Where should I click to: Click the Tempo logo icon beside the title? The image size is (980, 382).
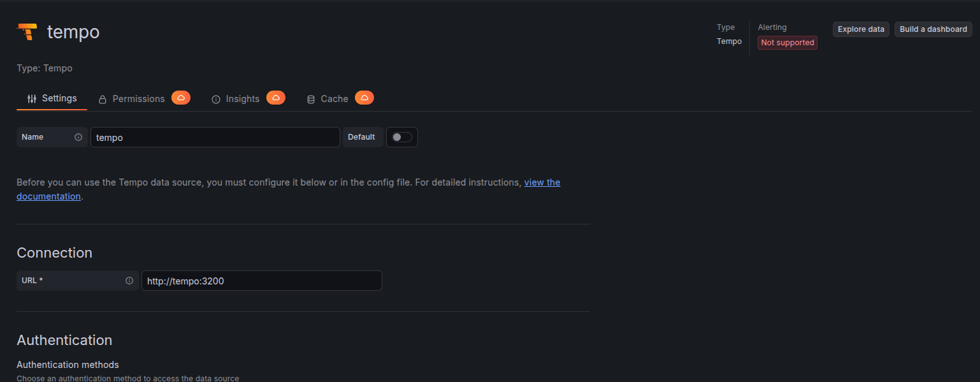27,32
